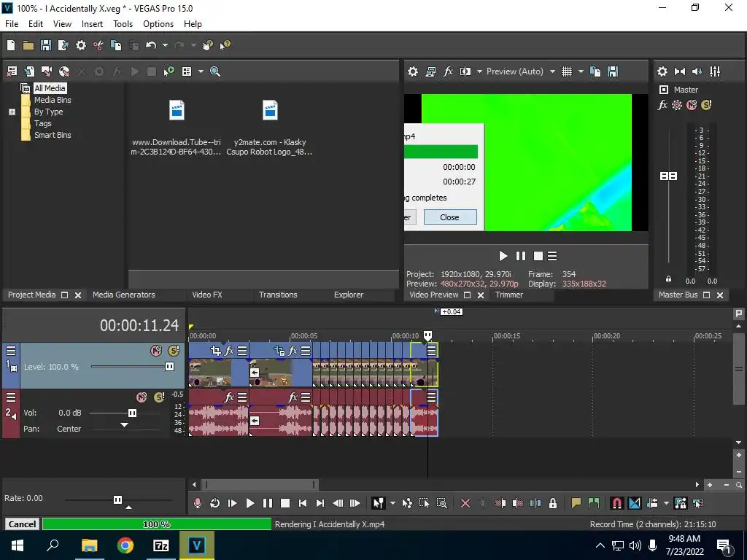Open the Tools menu
This screenshot has height=560, width=747.
tap(123, 24)
